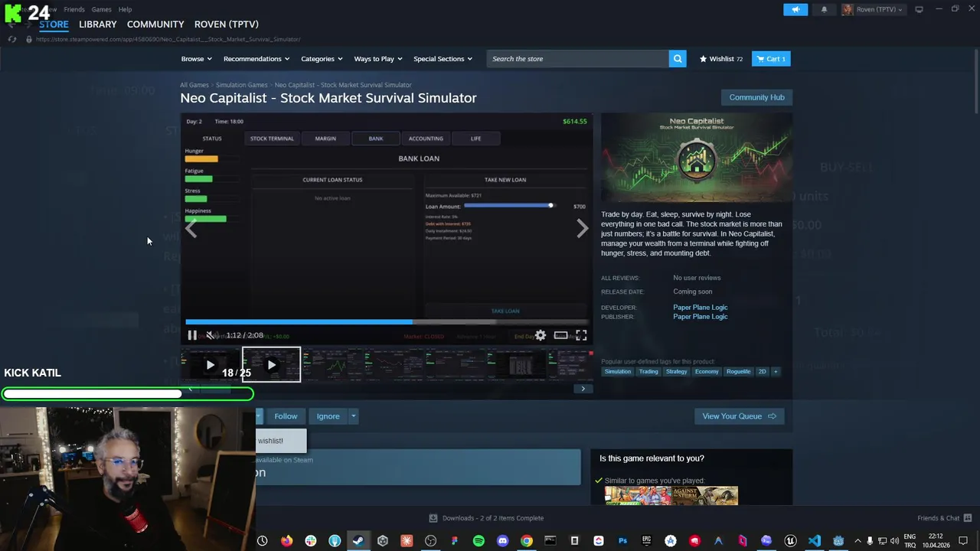Reload the store page

(12, 39)
